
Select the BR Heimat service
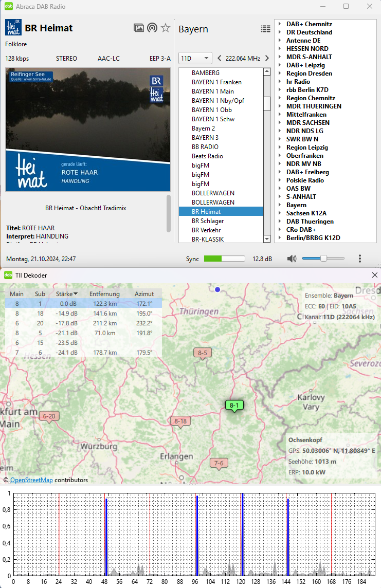(221, 211)
